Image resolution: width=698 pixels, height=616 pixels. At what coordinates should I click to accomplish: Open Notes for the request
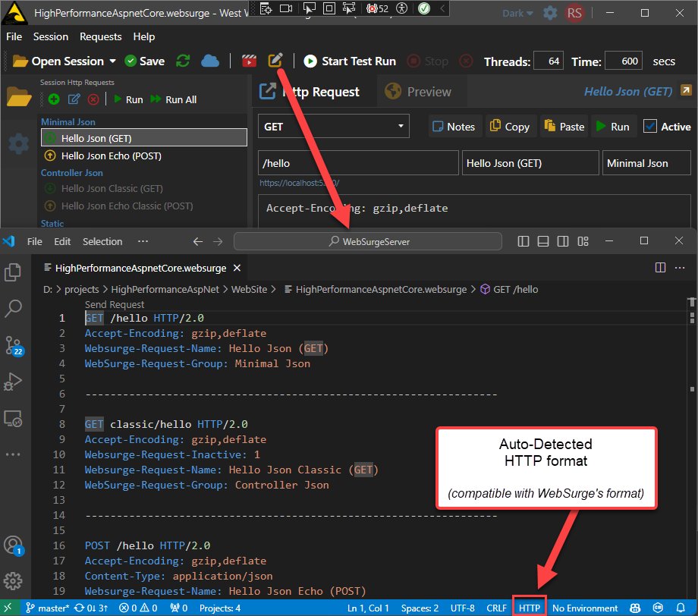454,127
